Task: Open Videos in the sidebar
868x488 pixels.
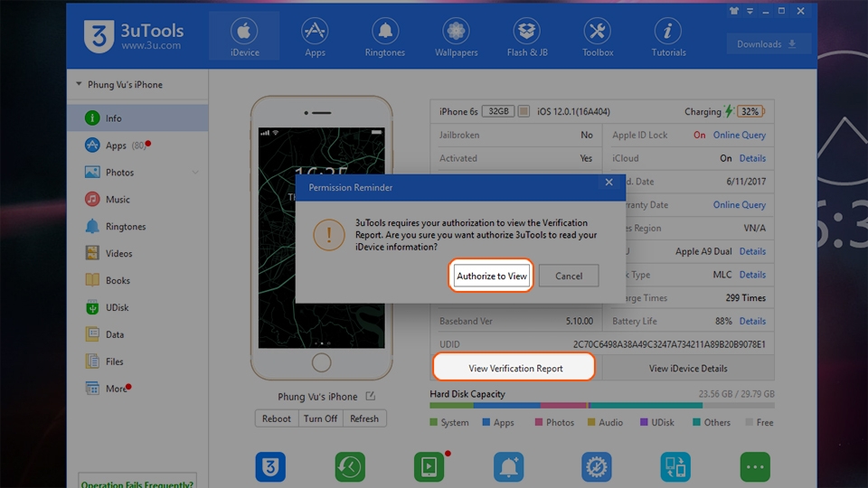Action: point(137,253)
